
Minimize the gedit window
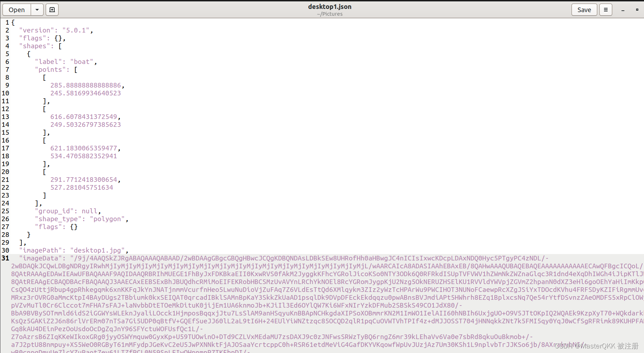point(623,10)
